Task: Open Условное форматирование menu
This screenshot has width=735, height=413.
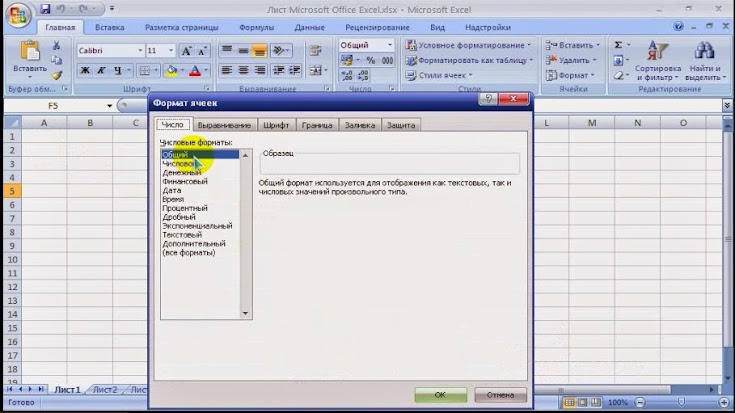Action: (x=469, y=45)
